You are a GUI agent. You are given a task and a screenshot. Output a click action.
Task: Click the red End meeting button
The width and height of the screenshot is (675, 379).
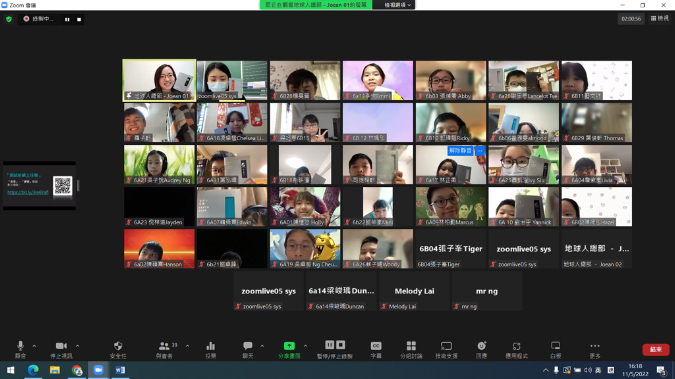[656, 349]
